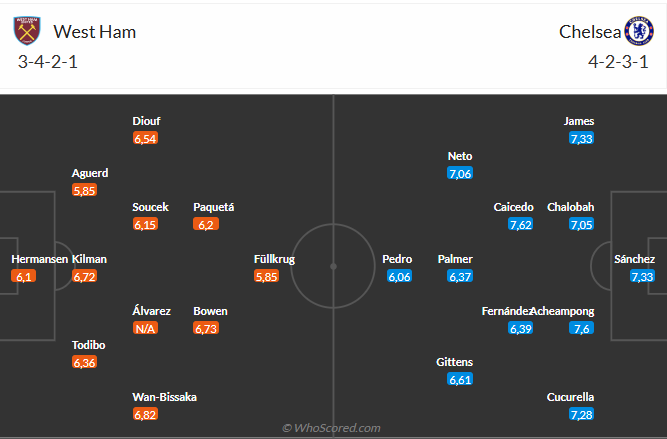
Task: Select Füllkrug's 5,85 rating badge
Action: (x=266, y=276)
